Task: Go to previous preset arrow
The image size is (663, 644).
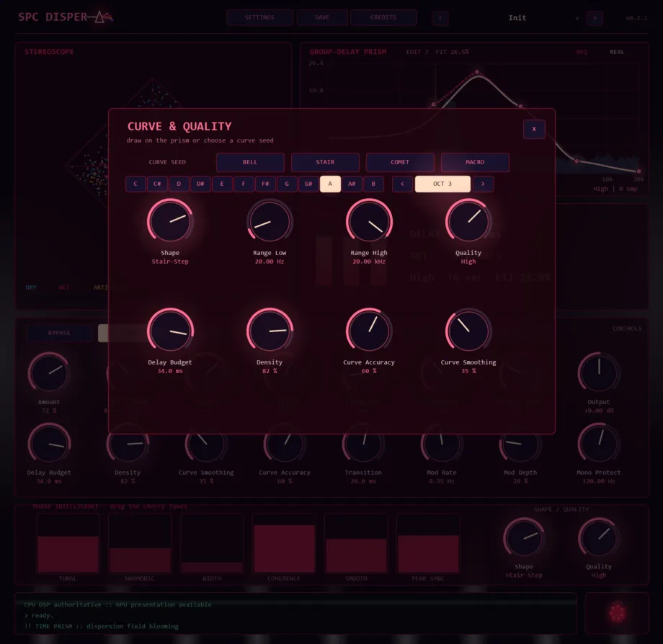Action: [x=440, y=18]
